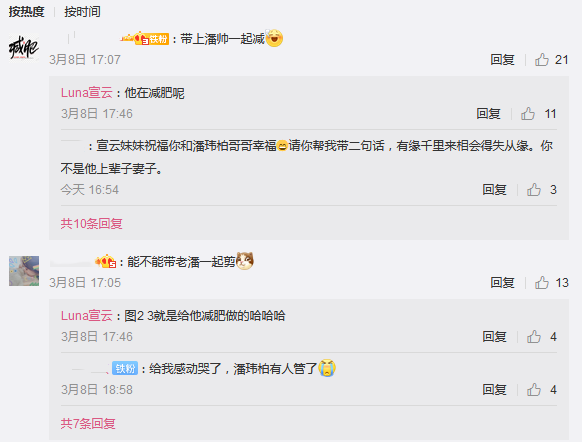The width and height of the screenshot is (582, 442).
Task: Open the 减肥 calligraphy avatar
Action: pos(24,48)
